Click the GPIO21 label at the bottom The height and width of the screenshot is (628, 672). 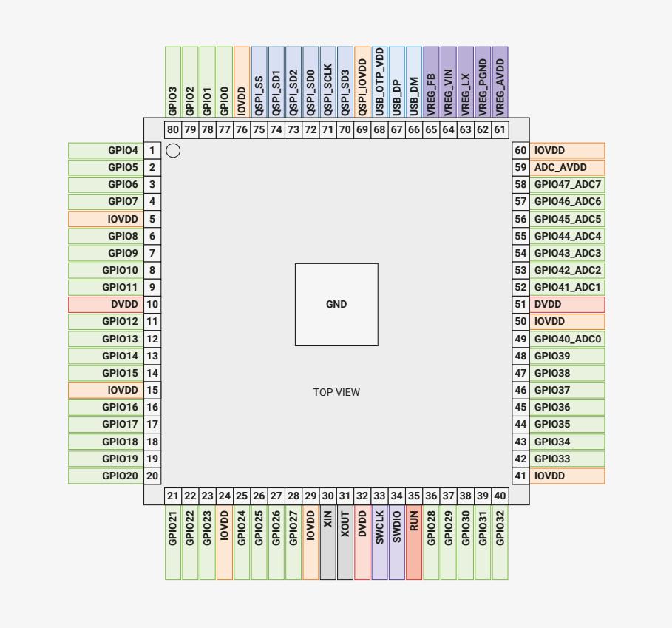coord(173,542)
